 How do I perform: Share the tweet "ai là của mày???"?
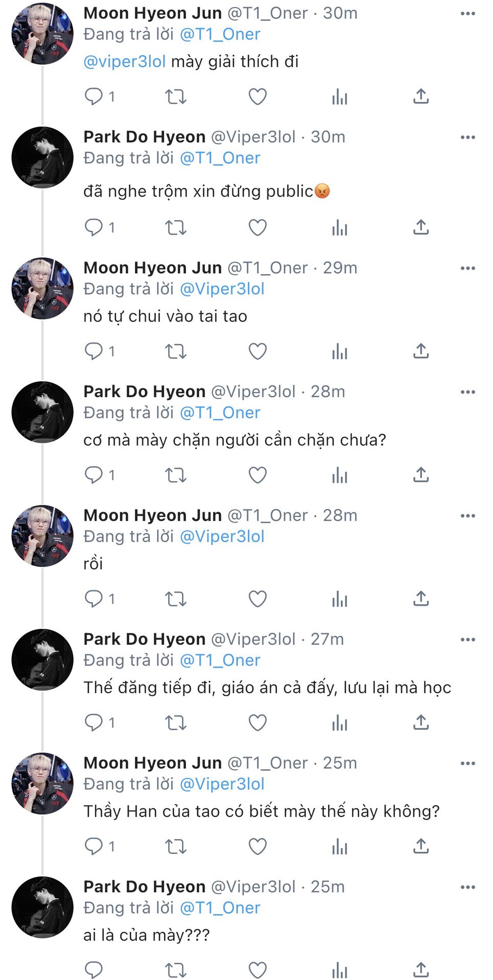click(421, 970)
